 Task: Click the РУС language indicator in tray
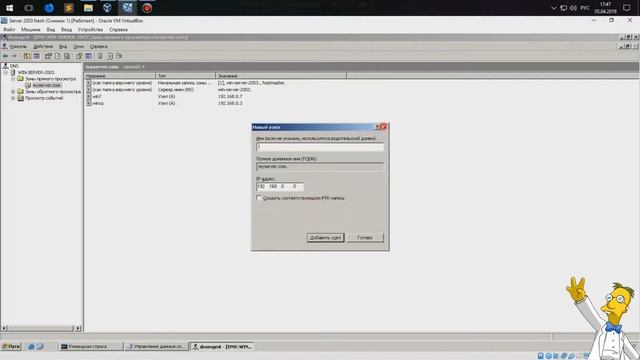pos(585,8)
